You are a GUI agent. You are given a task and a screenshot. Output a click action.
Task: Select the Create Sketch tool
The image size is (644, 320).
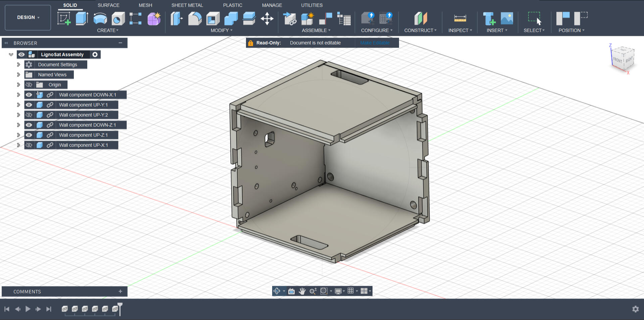(x=64, y=18)
